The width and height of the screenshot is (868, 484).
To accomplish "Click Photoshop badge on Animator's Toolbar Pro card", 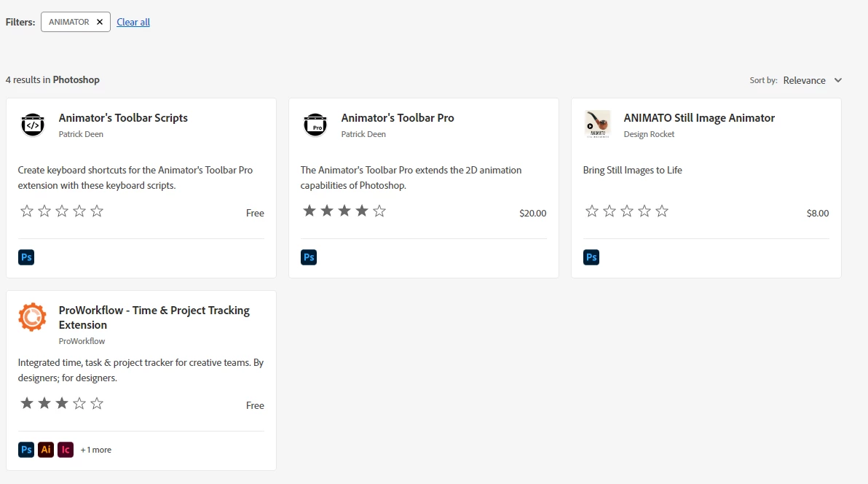I will pos(309,257).
